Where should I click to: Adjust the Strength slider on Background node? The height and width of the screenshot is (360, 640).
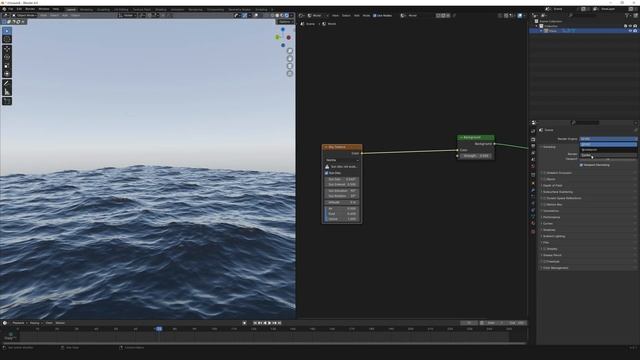pyautogui.click(x=476, y=156)
